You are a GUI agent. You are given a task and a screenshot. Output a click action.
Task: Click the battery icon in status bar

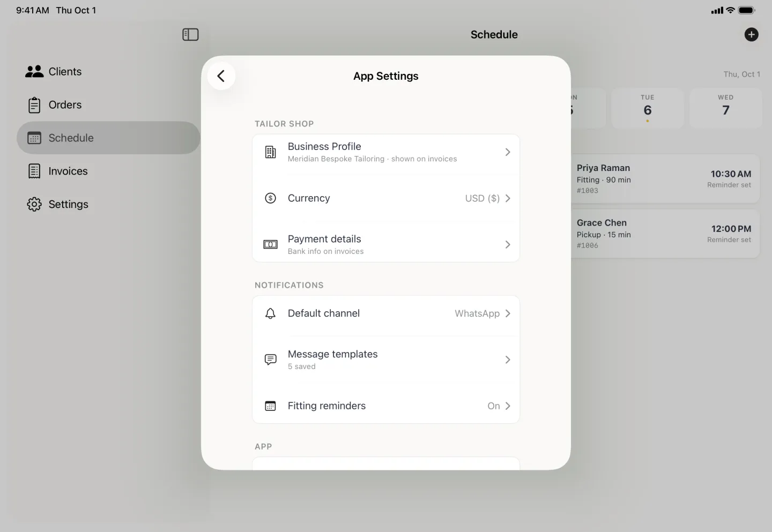(x=747, y=10)
